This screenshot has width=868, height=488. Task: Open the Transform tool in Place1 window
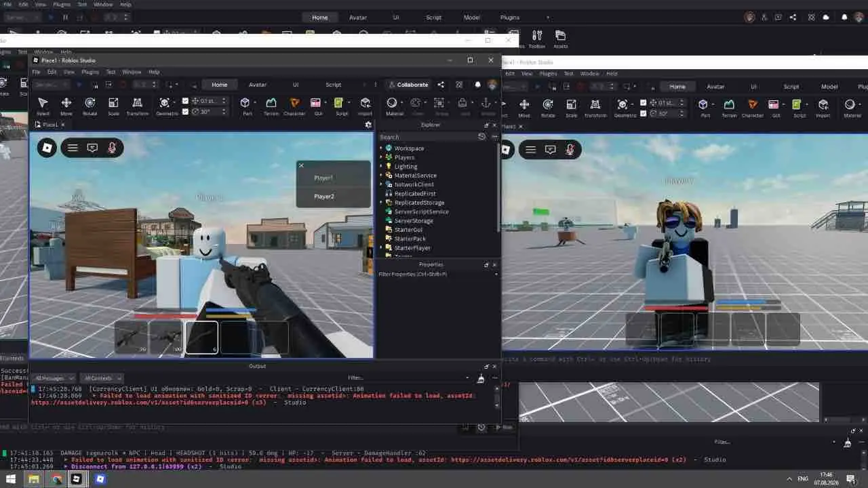pyautogui.click(x=137, y=105)
